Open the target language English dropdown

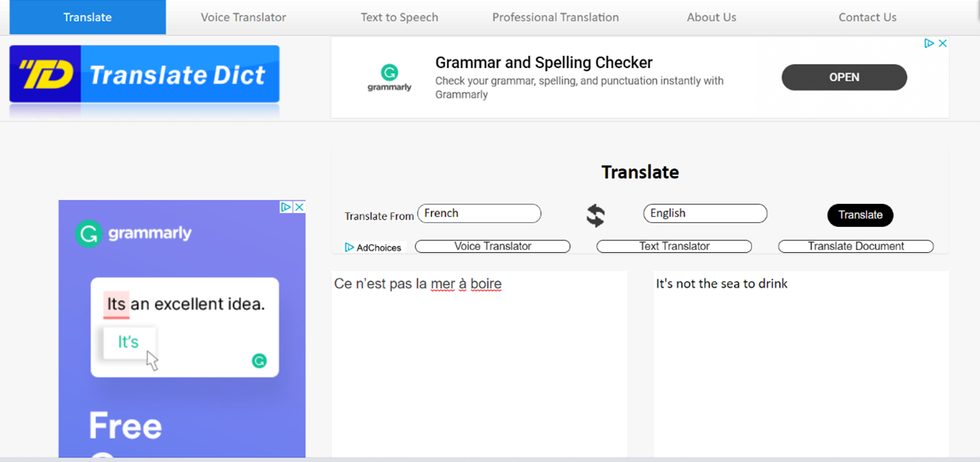[705, 214]
